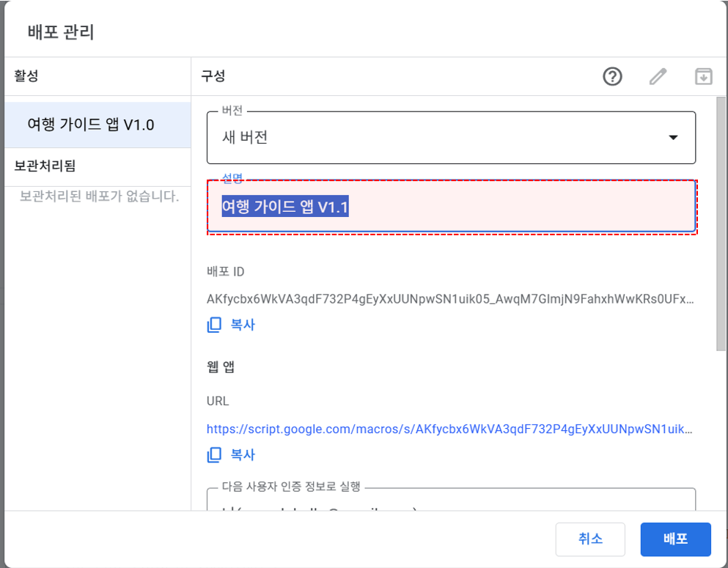728x568 pixels.
Task: Click the archive deployment box icon
Action: click(x=703, y=76)
